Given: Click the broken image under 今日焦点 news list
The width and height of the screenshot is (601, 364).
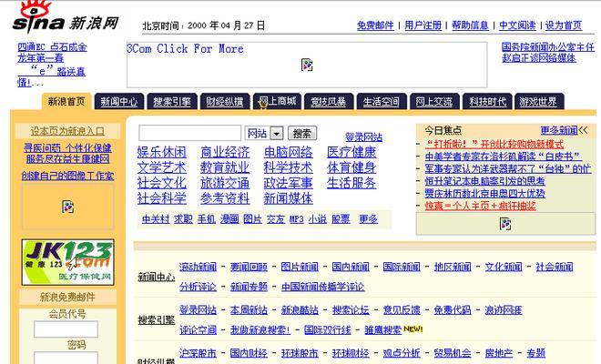Looking at the screenshot, I should (505, 223).
